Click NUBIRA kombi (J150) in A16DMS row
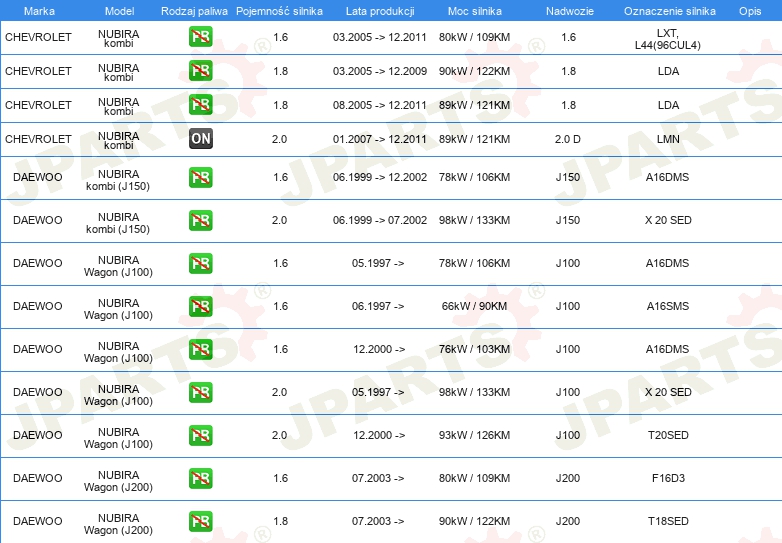Screen dimensions: 782x543 pyautogui.click(x=118, y=180)
